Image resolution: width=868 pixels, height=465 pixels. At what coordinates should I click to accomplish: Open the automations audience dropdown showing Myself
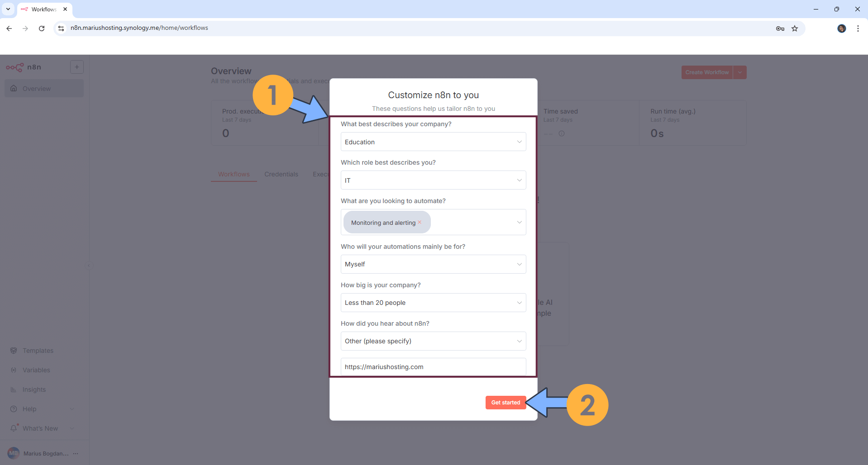433,264
